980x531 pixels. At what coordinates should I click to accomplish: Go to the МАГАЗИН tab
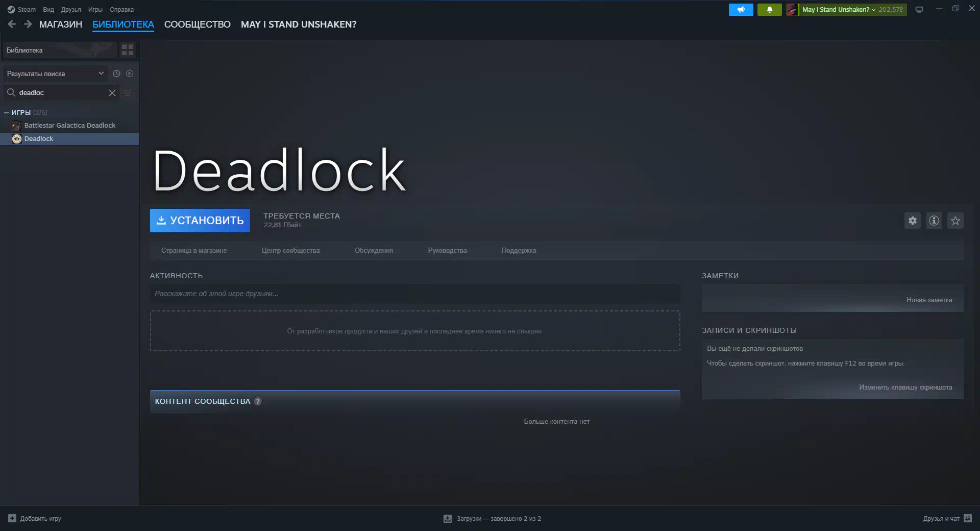coord(60,25)
